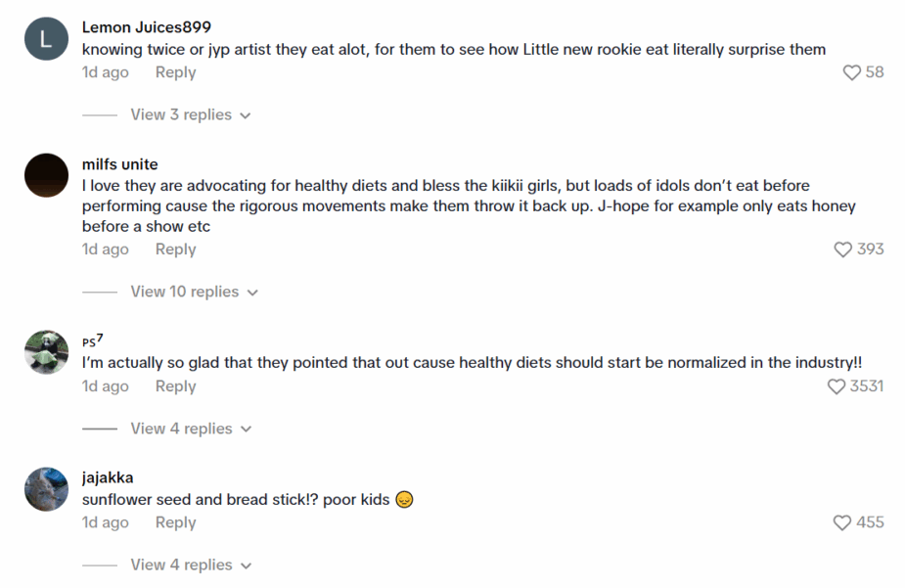905x588 pixels.
Task: Like Lemon Juices899's comment via heart icon
Action: tap(851, 72)
